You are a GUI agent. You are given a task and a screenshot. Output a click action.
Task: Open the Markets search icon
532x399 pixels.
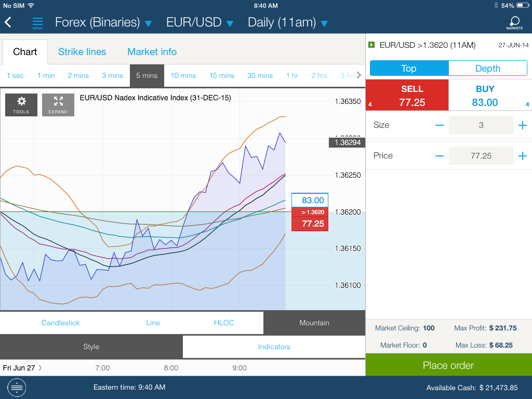pyautogui.click(x=514, y=22)
